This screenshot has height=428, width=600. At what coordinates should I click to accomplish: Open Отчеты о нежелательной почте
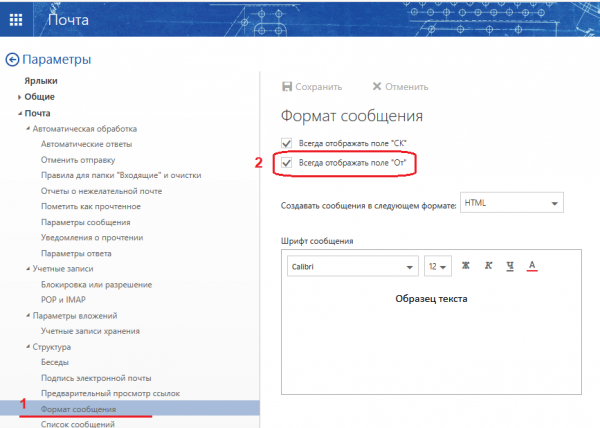click(101, 191)
